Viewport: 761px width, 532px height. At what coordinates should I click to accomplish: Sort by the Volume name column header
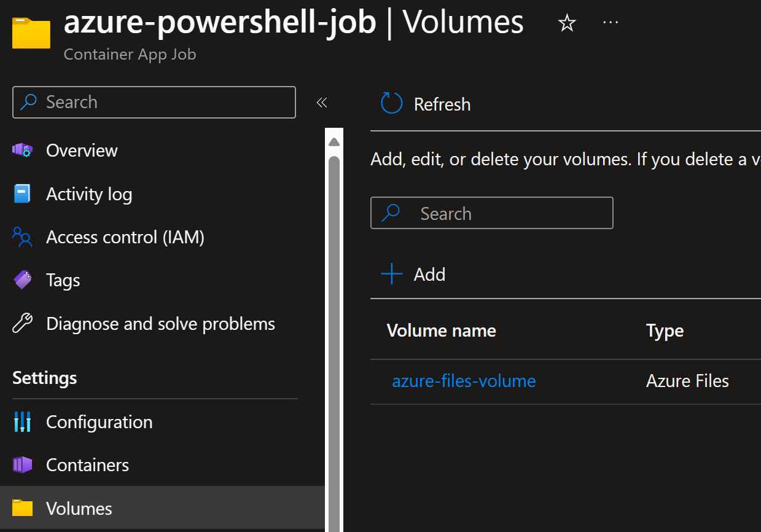[x=442, y=331]
